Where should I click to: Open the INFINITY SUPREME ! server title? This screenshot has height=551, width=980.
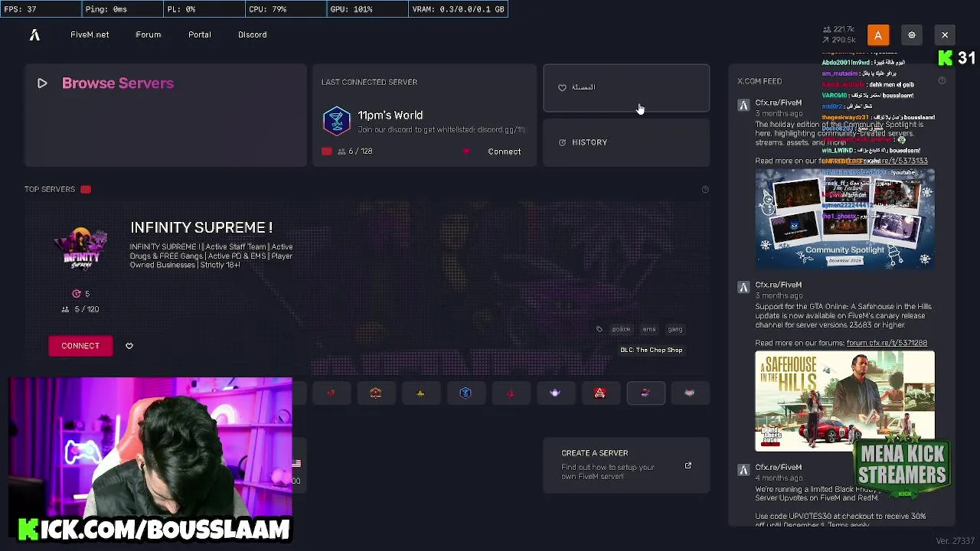[201, 227]
